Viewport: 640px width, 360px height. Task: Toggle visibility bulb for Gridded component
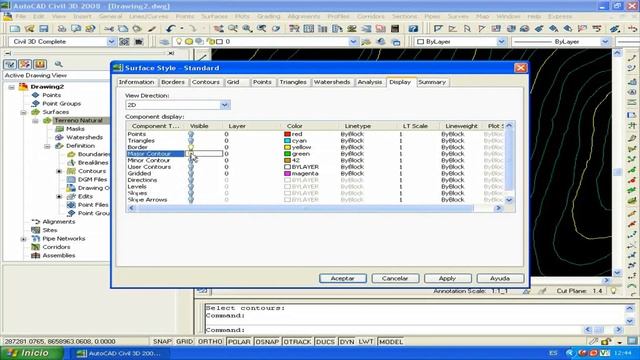pos(191,173)
